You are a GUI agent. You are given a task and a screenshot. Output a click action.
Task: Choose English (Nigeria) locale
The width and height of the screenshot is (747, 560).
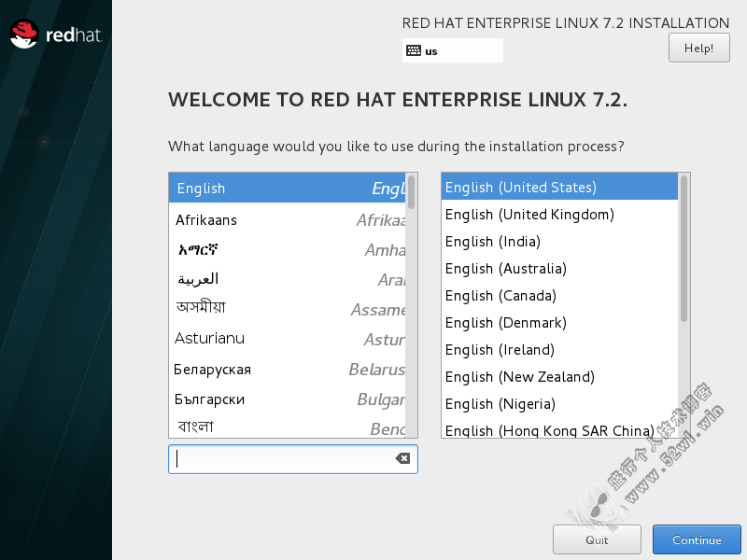tap(559, 404)
